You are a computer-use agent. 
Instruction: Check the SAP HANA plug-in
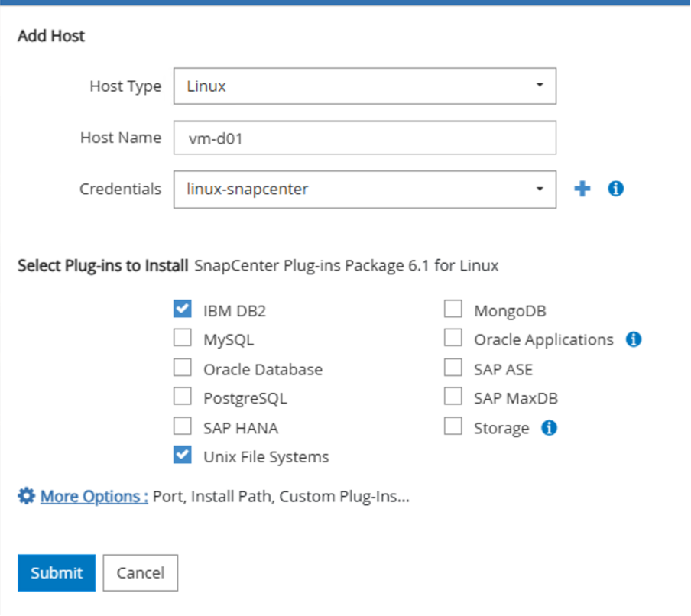pos(183,426)
